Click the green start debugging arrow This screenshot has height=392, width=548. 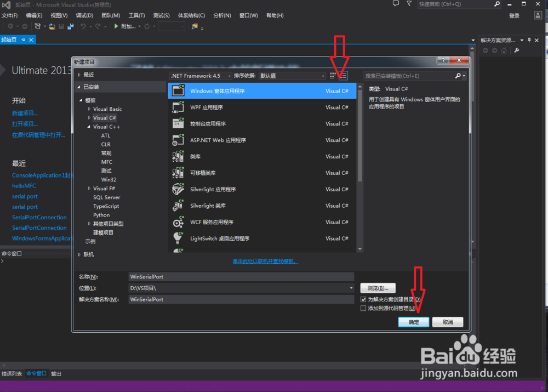coord(116,26)
